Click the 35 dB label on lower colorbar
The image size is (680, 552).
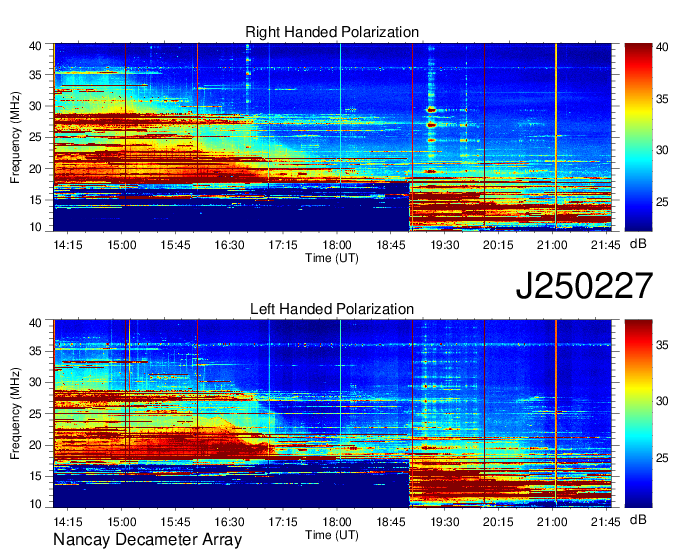[662, 345]
